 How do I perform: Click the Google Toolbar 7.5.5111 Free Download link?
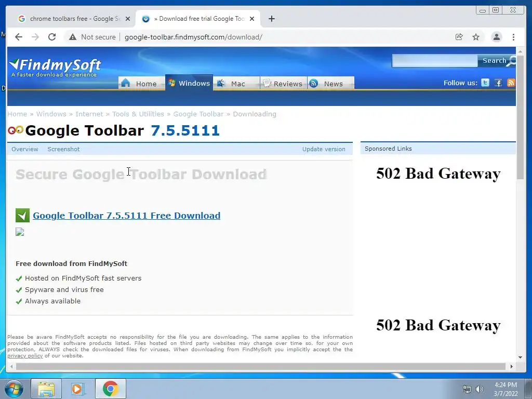tap(127, 216)
